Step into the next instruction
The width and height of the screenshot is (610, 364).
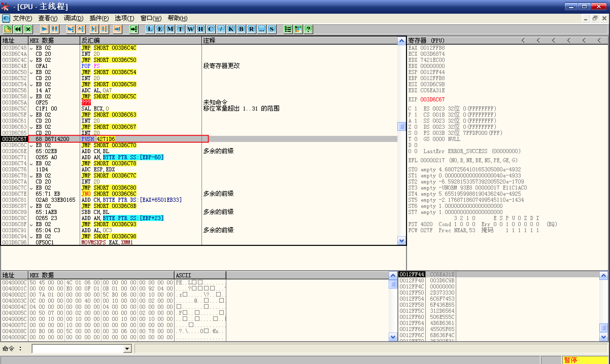click(x=71, y=29)
